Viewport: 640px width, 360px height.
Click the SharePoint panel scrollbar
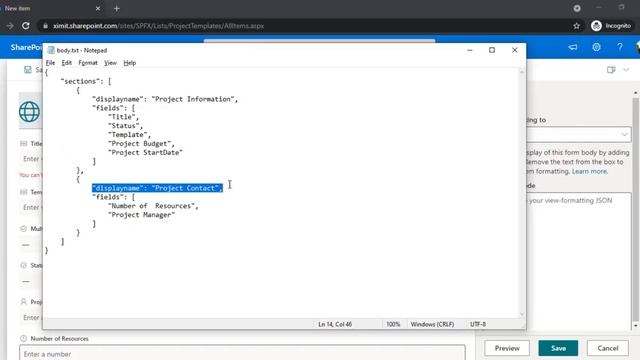636,209
